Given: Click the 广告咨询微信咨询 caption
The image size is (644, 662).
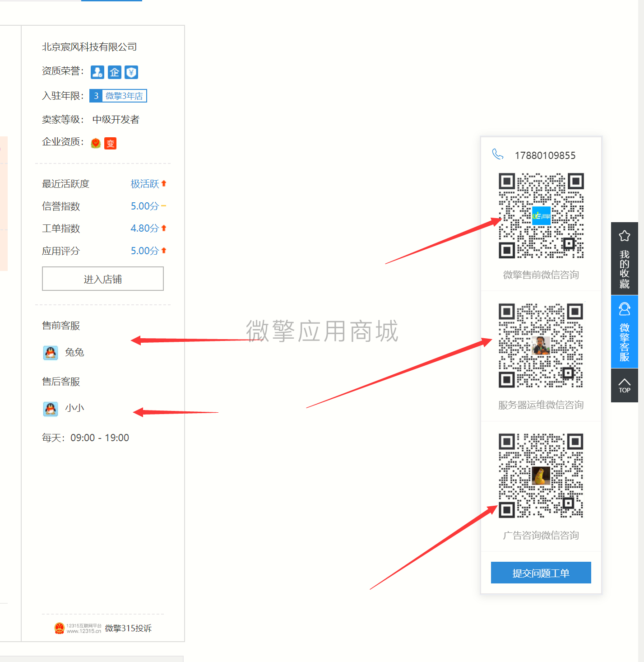Looking at the screenshot, I should (x=541, y=535).
